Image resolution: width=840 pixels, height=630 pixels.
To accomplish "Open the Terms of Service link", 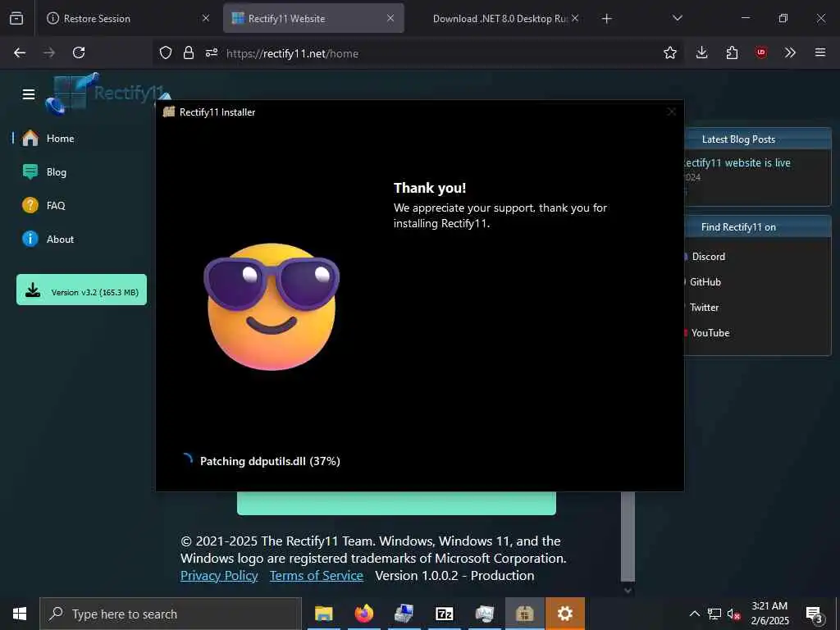I will pyautogui.click(x=316, y=575).
